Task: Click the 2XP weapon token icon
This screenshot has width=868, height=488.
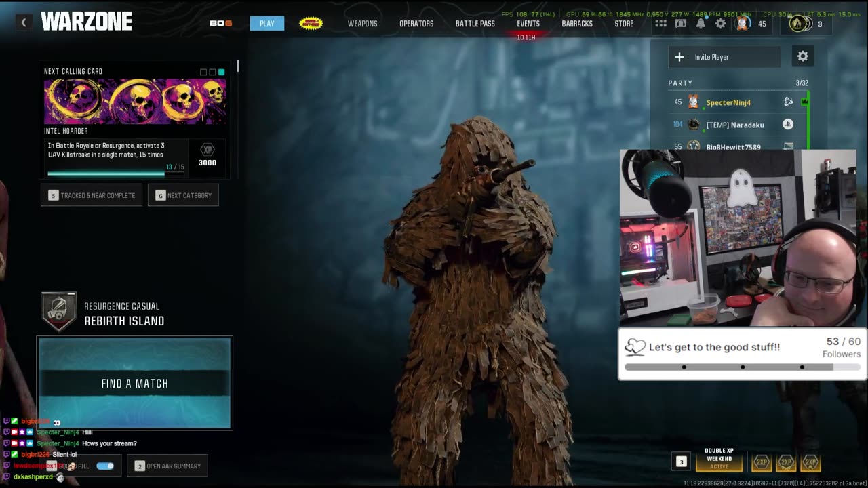Action: point(786,462)
